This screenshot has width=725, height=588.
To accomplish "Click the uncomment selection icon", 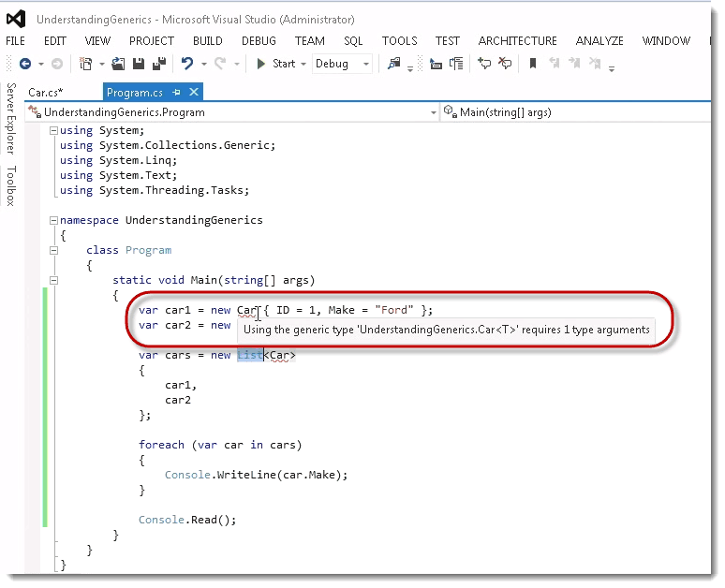I will [x=505, y=64].
